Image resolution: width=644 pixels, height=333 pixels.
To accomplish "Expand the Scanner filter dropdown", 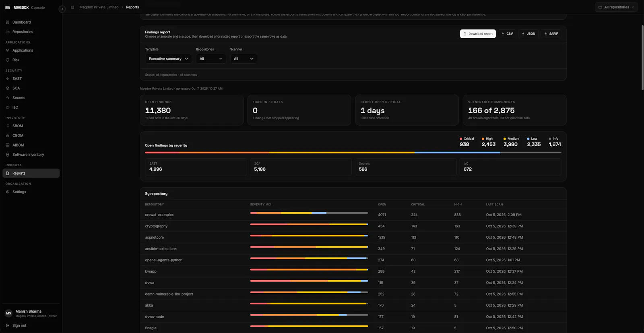I will (244, 59).
